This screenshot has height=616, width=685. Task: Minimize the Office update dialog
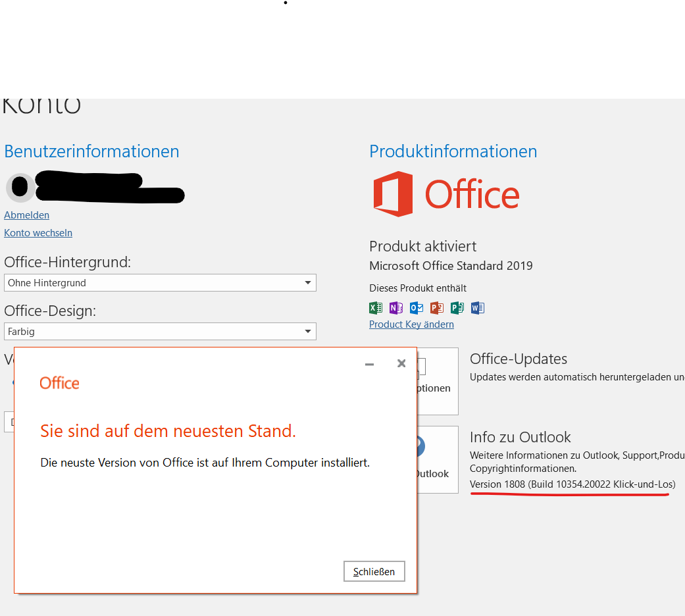coord(370,364)
